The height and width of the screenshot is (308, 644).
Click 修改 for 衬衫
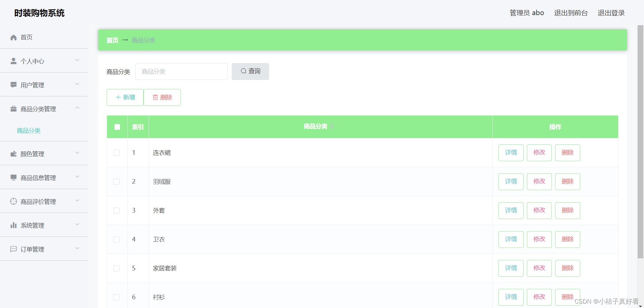tap(539, 297)
